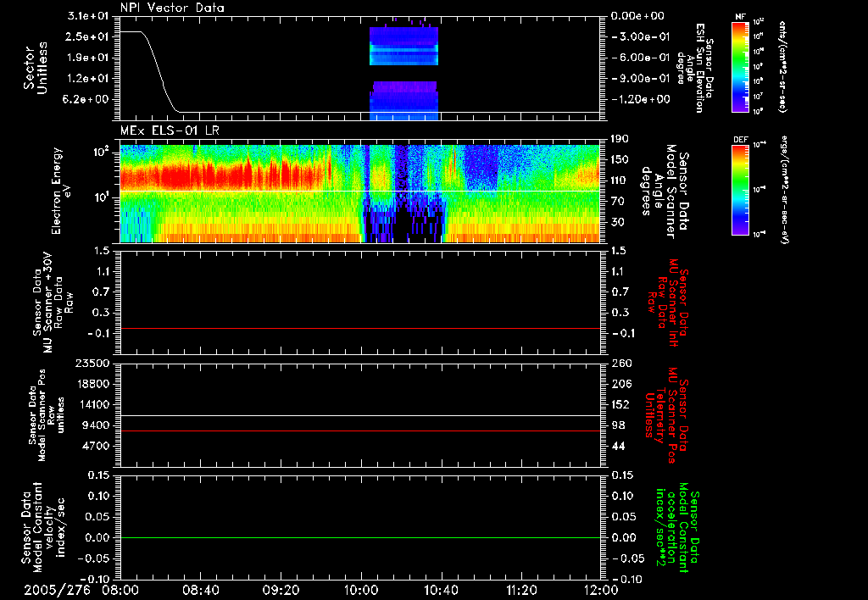Click the "1.2e+01" sector tick value

click(x=87, y=79)
